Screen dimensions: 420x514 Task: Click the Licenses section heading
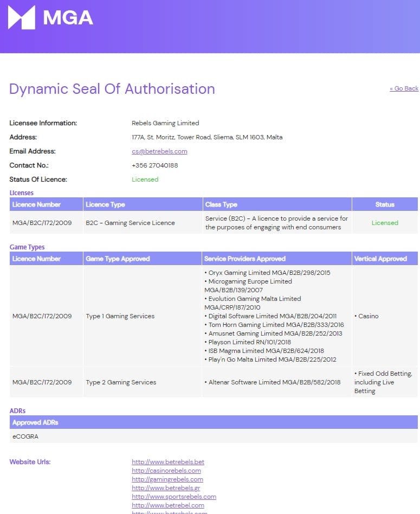[x=21, y=193]
